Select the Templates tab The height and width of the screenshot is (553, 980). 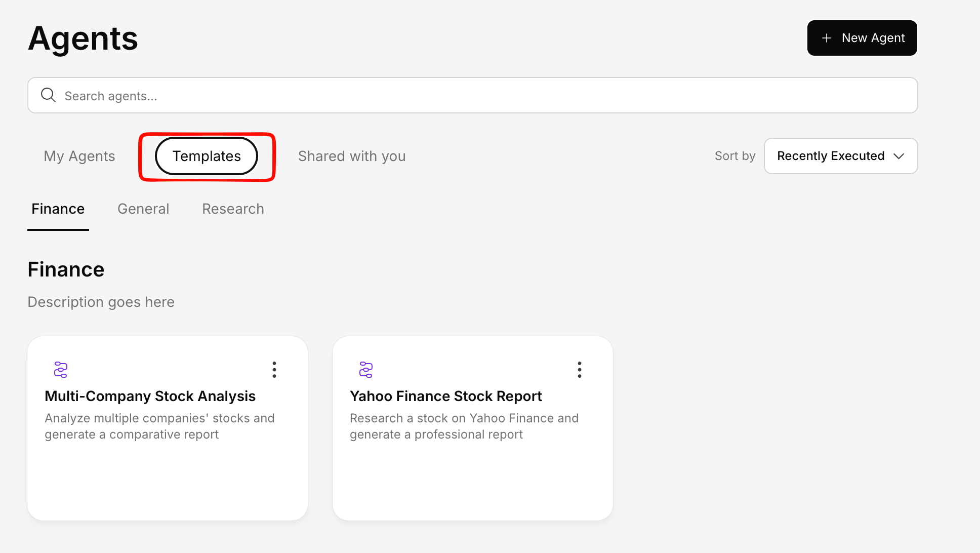(207, 156)
